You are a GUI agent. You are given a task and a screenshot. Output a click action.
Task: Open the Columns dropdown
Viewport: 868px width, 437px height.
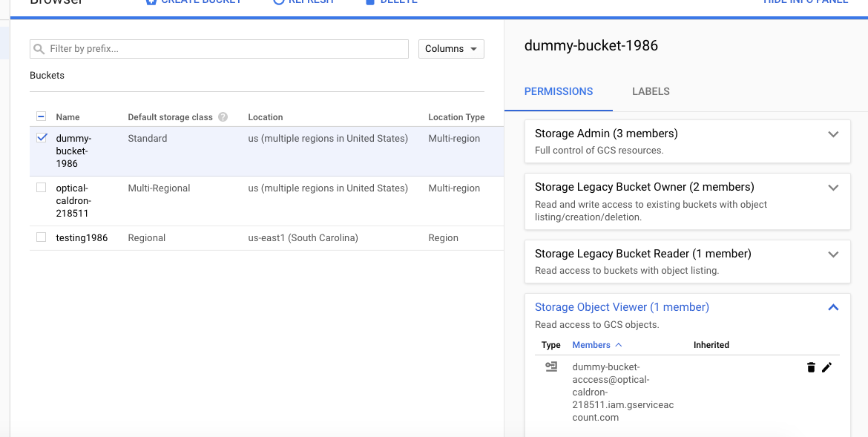(451, 48)
